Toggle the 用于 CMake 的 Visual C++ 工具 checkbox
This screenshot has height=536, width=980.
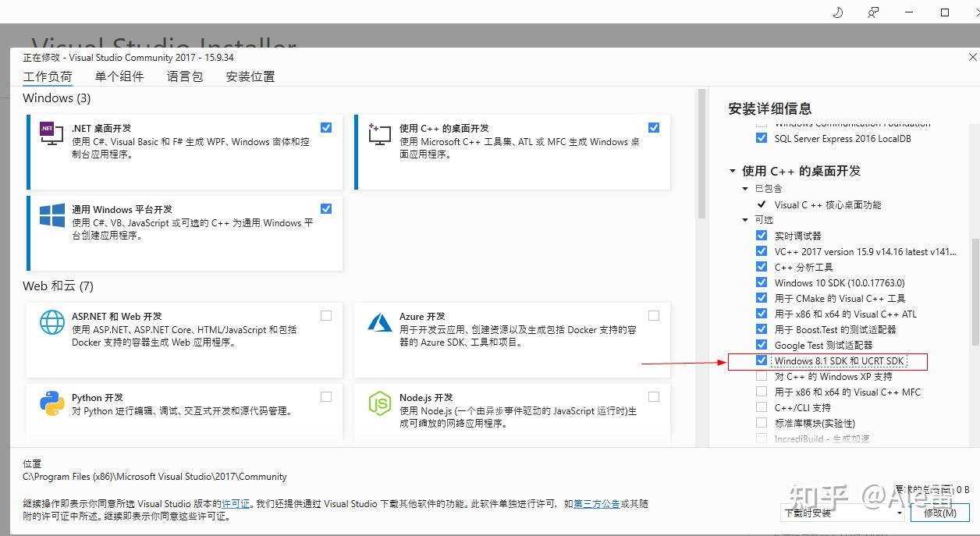[x=762, y=298]
